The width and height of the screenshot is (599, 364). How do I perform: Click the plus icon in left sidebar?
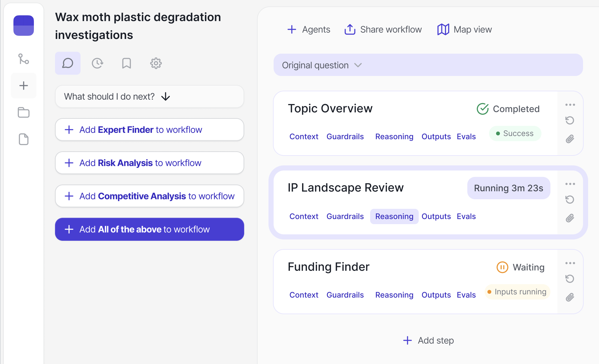click(23, 85)
